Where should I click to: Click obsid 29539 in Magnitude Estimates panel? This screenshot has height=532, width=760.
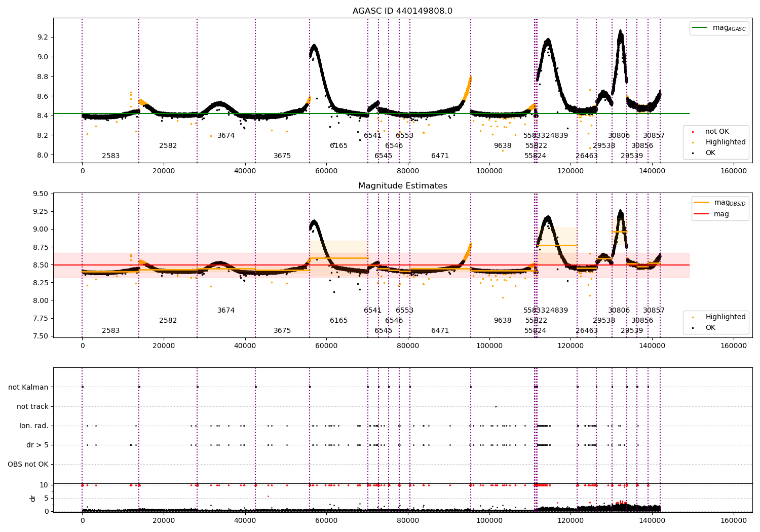click(632, 331)
